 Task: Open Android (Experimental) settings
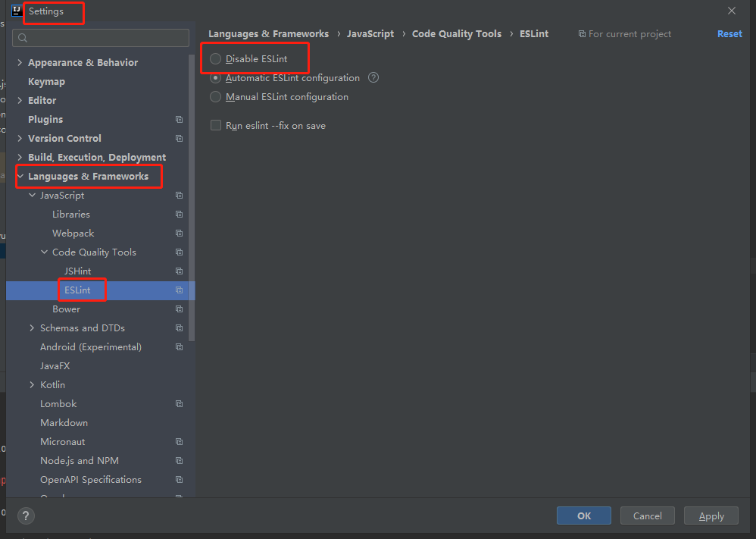pyautogui.click(x=91, y=347)
